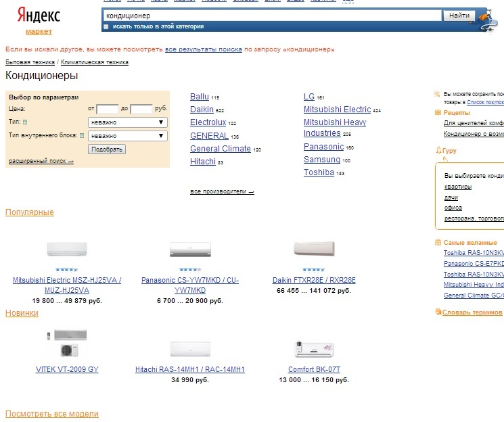Click '34 990 руб.' price text
The width and height of the screenshot is (504, 422).
(x=190, y=380)
